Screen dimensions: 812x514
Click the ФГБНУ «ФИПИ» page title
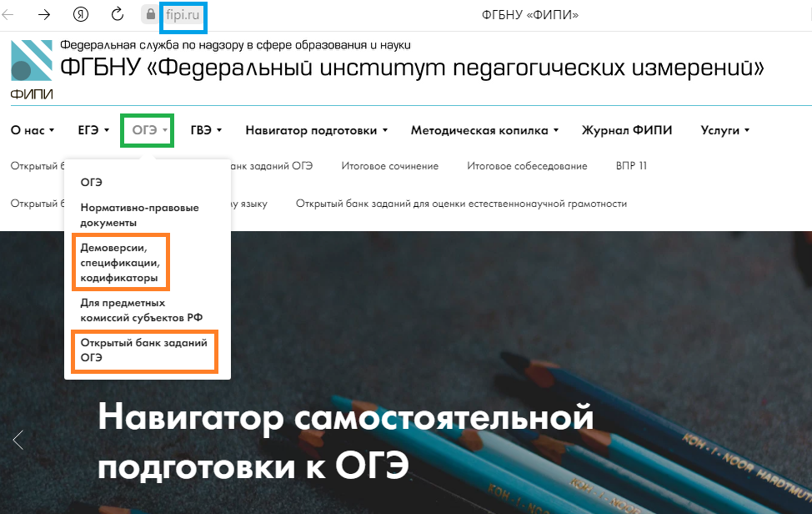(529, 15)
